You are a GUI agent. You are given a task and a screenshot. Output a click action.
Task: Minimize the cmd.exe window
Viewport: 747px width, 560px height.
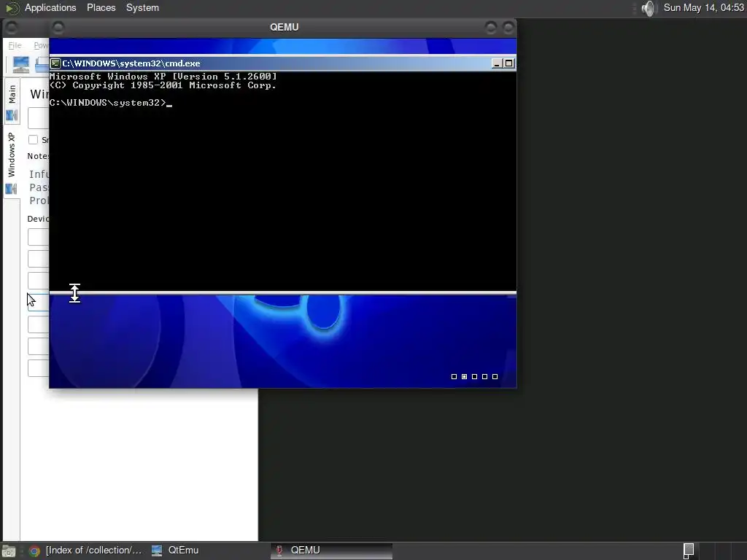click(497, 63)
